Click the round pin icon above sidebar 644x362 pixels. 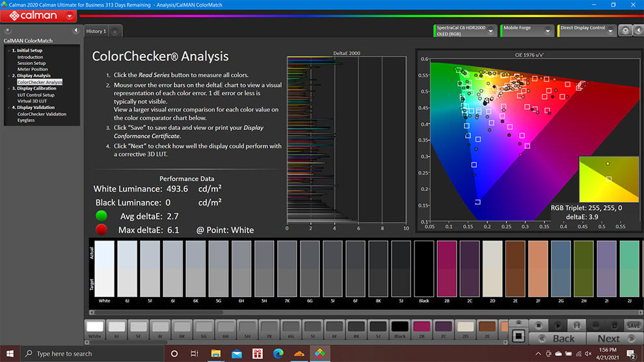coord(7,31)
